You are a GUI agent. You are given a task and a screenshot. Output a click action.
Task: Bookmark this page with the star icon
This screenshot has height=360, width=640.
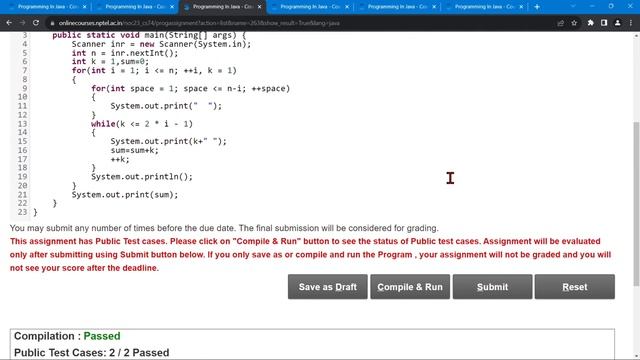(x=574, y=23)
